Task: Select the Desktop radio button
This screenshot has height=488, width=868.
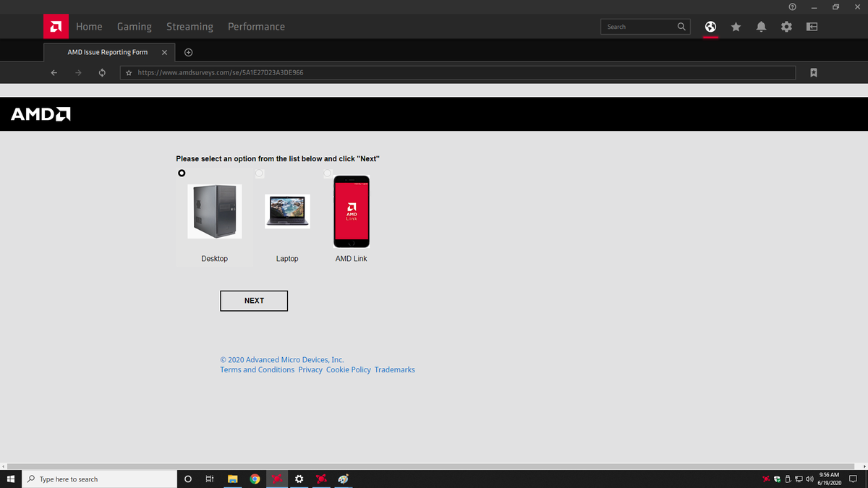Action: tap(182, 173)
